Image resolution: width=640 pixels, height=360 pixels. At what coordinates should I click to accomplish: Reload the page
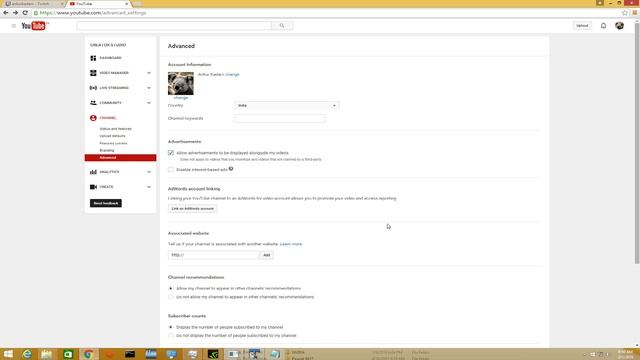(x=25, y=13)
